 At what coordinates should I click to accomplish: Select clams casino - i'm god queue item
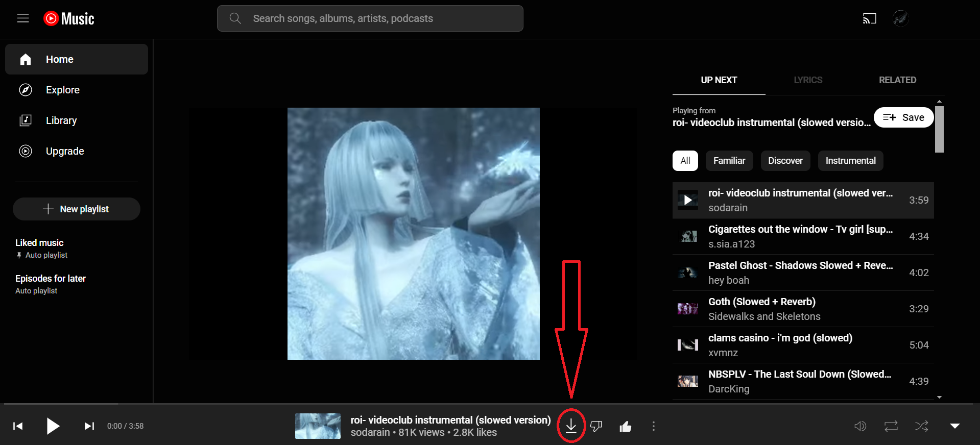[803, 345]
